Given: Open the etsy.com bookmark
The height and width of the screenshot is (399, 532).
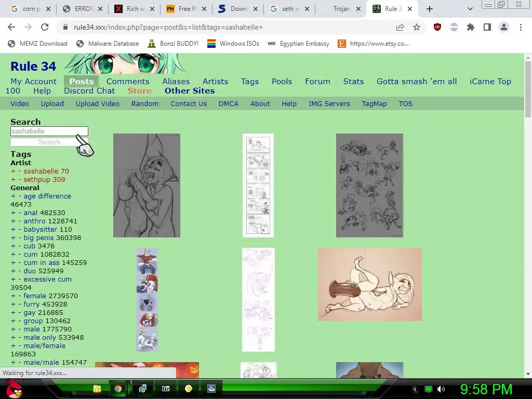Looking at the screenshot, I should tap(374, 44).
